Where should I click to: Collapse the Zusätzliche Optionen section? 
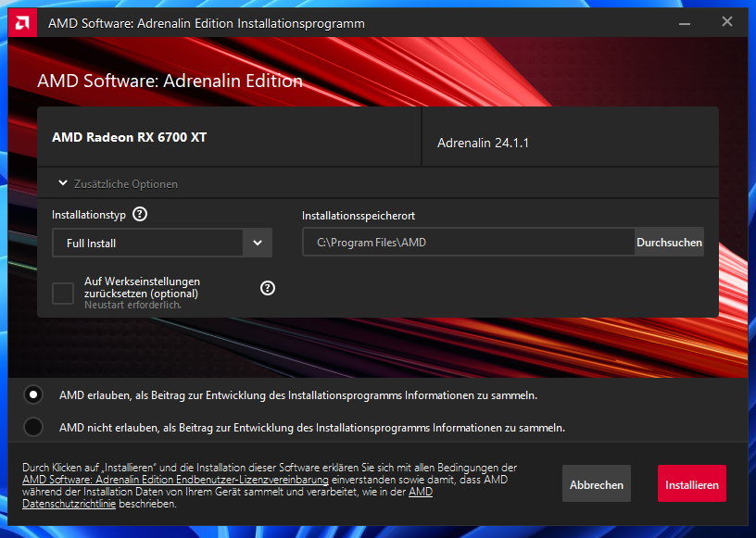[x=118, y=183]
